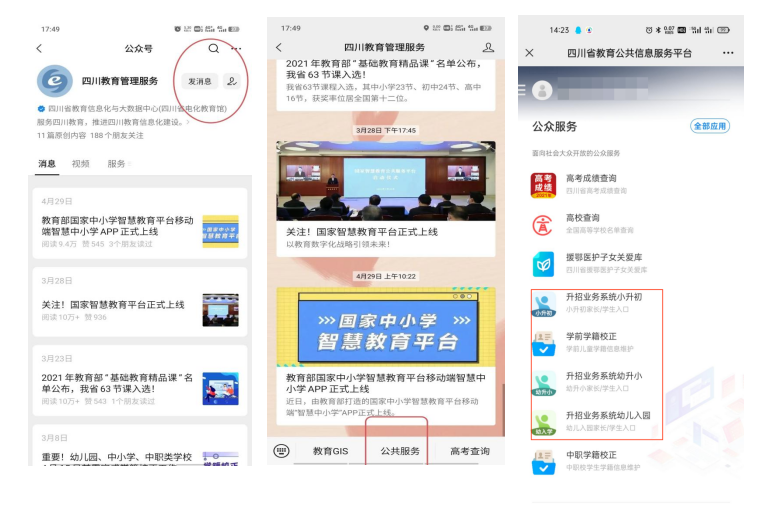Tap 188个朋友关注 text on profile

pyautogui.click(x=117, y=136)
